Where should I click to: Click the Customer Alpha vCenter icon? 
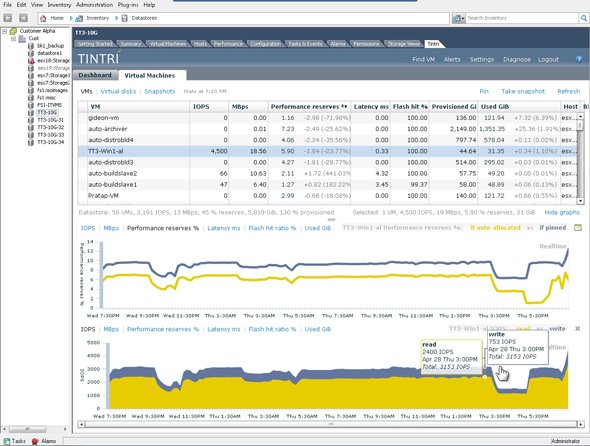click(13, 31)
